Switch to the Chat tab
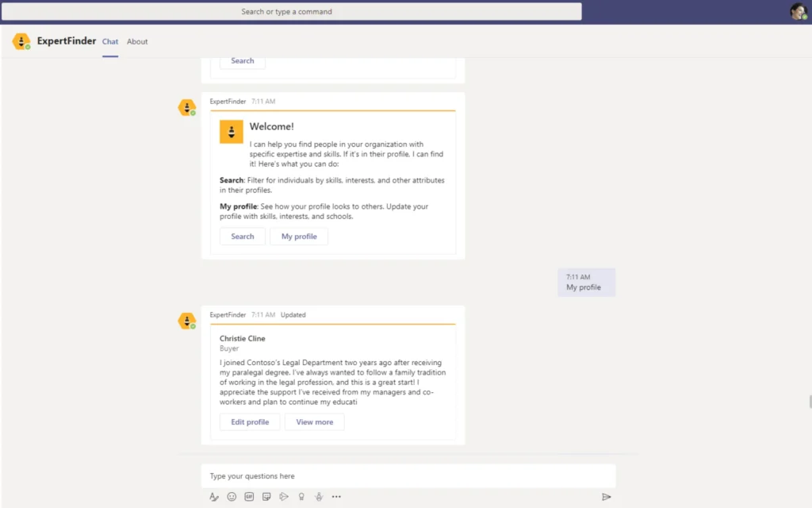Viewport: 812px width, 508px height. [110, 41]
